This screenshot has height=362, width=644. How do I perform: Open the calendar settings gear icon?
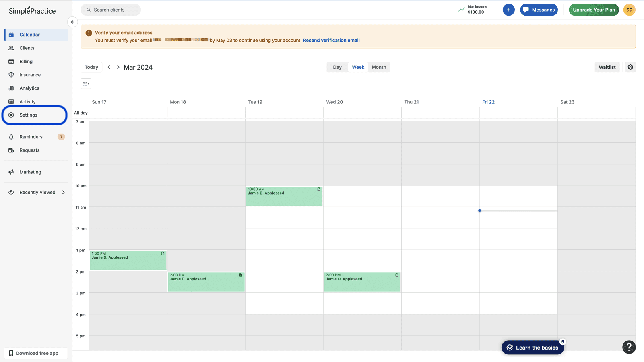pyautogui.click(x=630, y=67)
